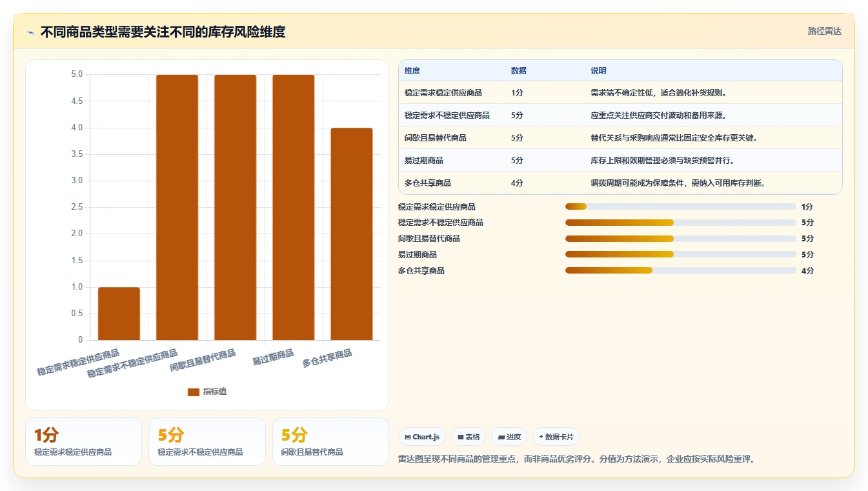Click progress bar for 易过期商品
868x491 pixels.
[680, 254]
